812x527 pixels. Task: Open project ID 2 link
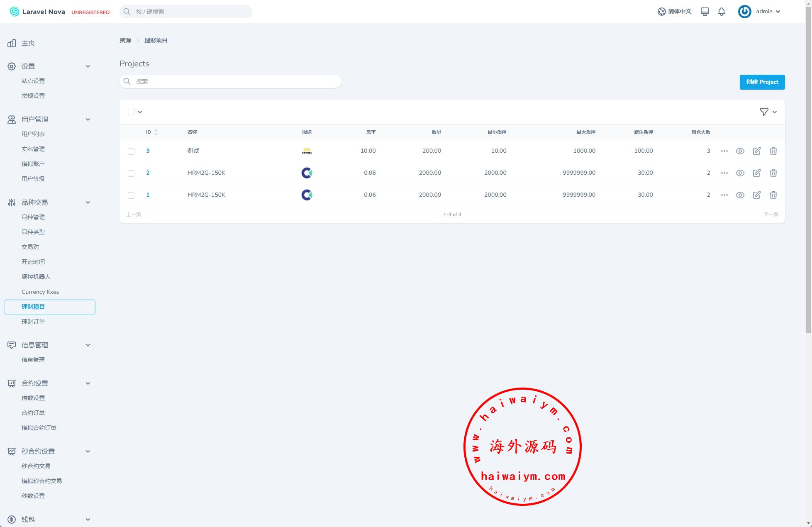(148, 173)
